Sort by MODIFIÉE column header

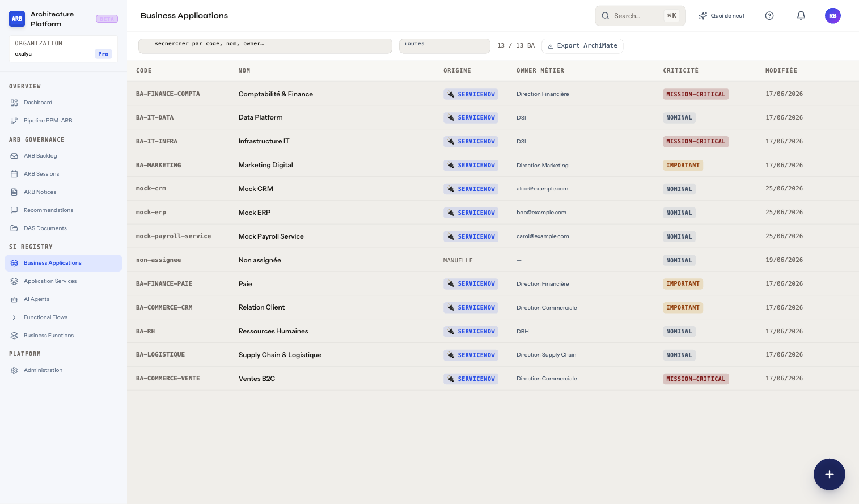tap(781, 71)
